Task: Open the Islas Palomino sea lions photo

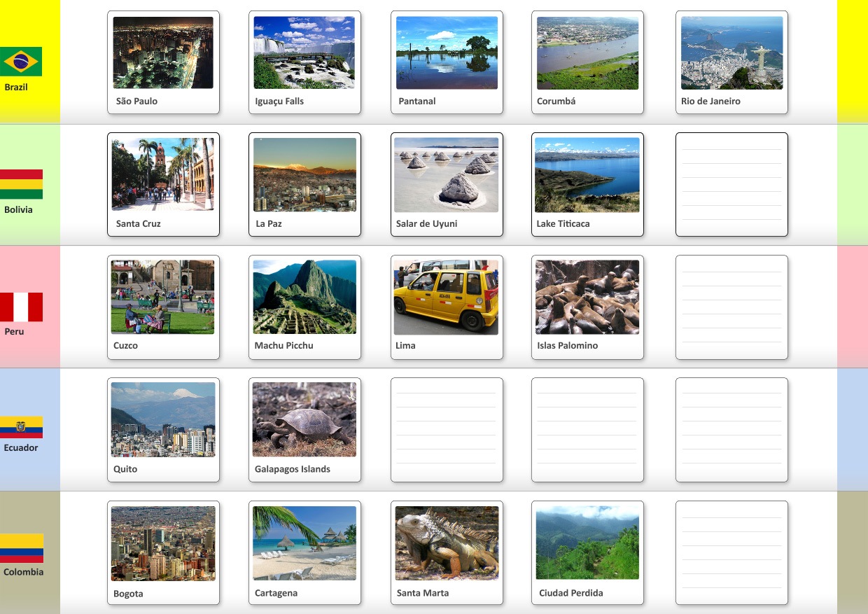Action: [587, 298]
